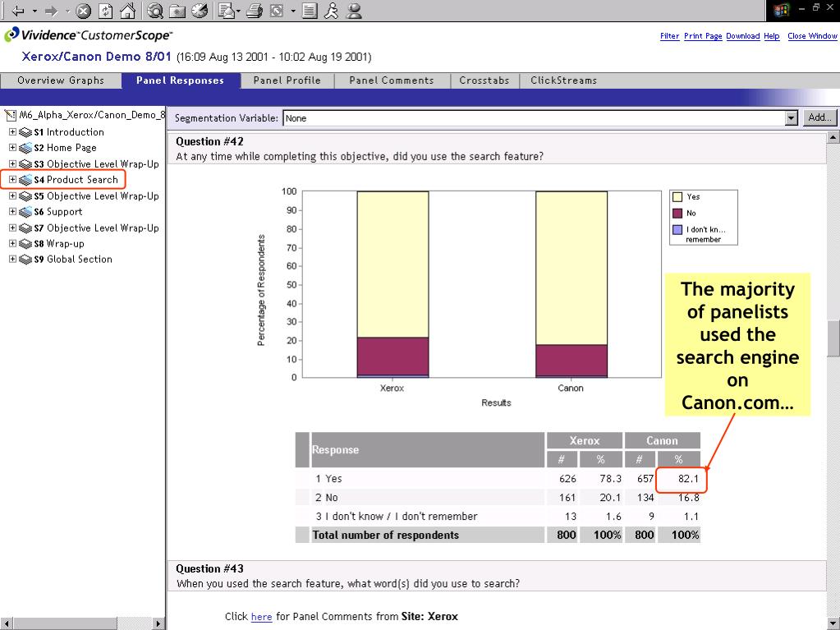The image size is (840, 630).
Task: Expand the S9 Global Section node
Action: point(13,259)
